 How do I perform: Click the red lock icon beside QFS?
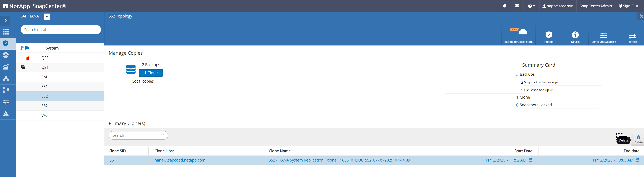28,58
